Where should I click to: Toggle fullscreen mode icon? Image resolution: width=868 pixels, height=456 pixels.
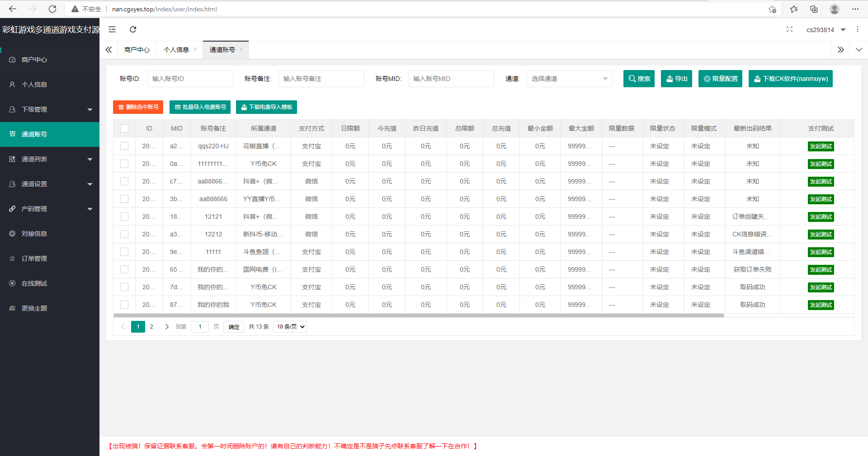[789, 29]
